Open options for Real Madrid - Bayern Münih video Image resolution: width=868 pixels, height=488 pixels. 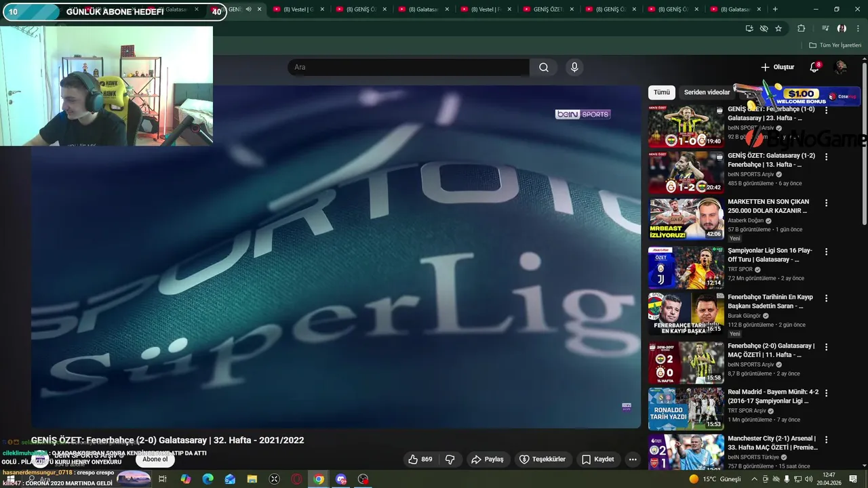coord(826,393)
